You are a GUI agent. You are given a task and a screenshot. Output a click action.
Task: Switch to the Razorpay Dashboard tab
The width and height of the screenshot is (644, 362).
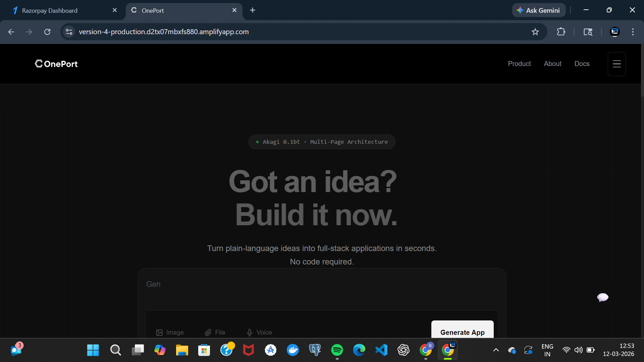tap(50, 10)
